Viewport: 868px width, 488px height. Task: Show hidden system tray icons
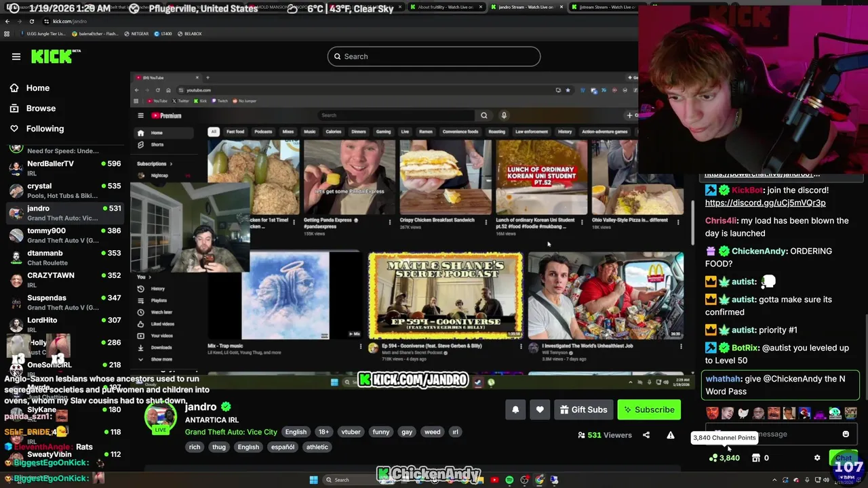[775, 480]
